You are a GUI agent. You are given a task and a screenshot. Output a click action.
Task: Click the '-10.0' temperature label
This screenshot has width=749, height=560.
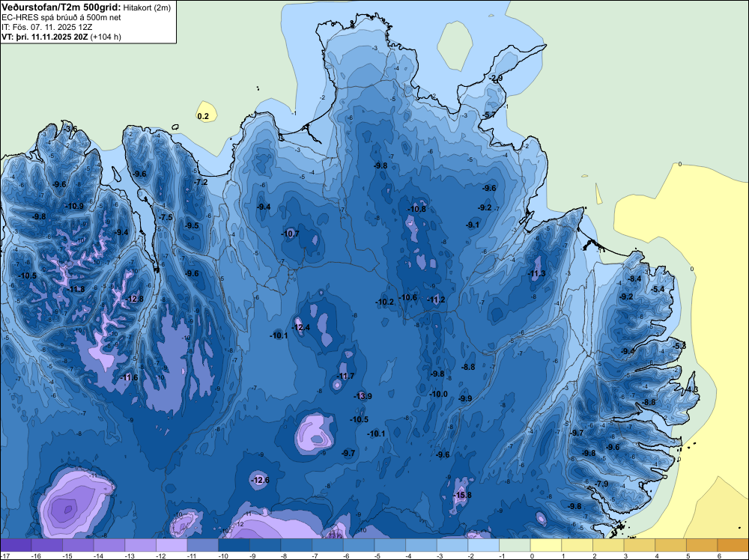[x=438, y=394]
